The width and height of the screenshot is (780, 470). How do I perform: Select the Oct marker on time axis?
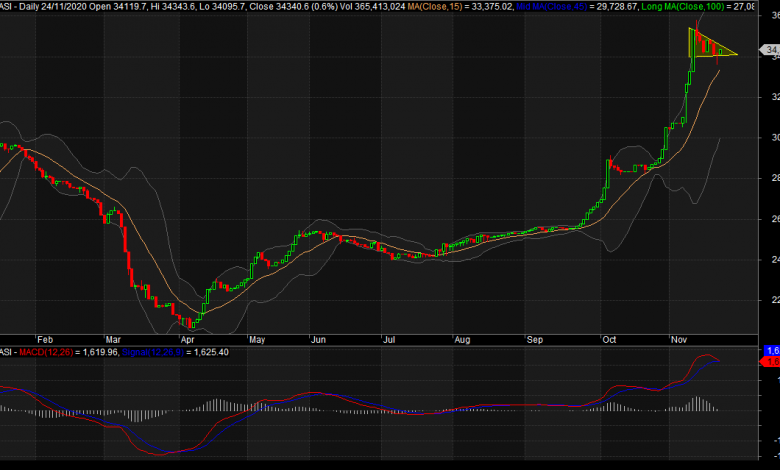(607, 340)
